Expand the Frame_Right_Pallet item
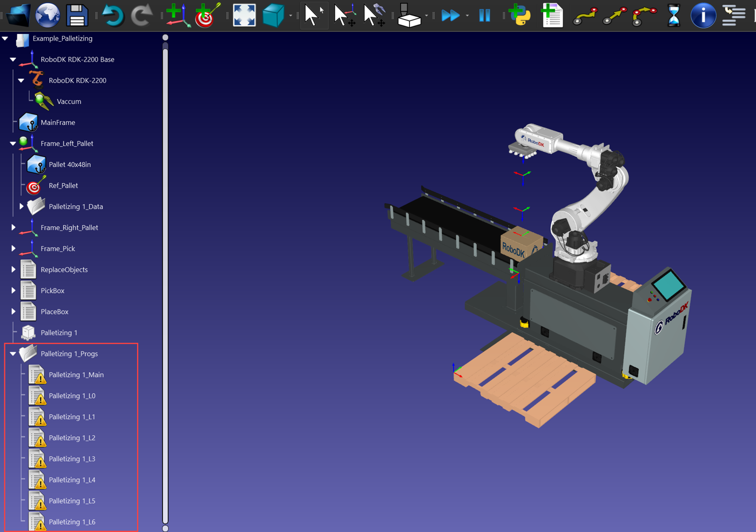Image resolution: width=756 pixels, height=532 pixels. click(x=13, y=227)
